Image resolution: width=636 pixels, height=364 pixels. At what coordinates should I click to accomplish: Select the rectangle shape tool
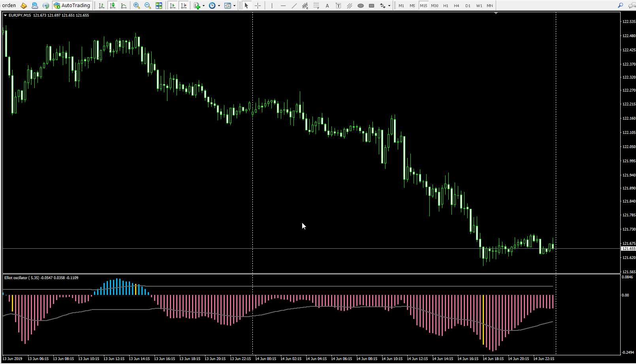click(x=371, y=6)
